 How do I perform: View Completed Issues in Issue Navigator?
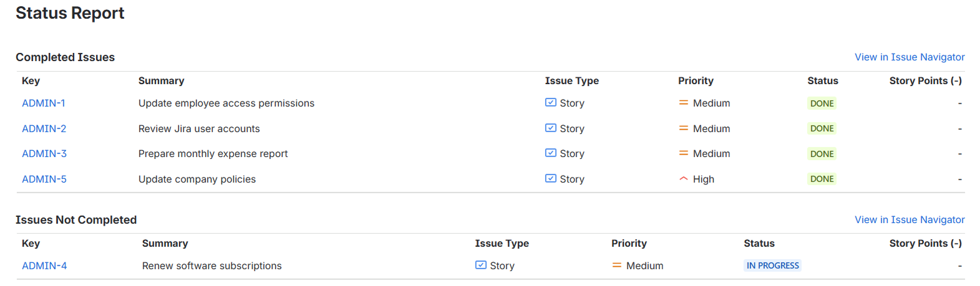coord(910,57)
